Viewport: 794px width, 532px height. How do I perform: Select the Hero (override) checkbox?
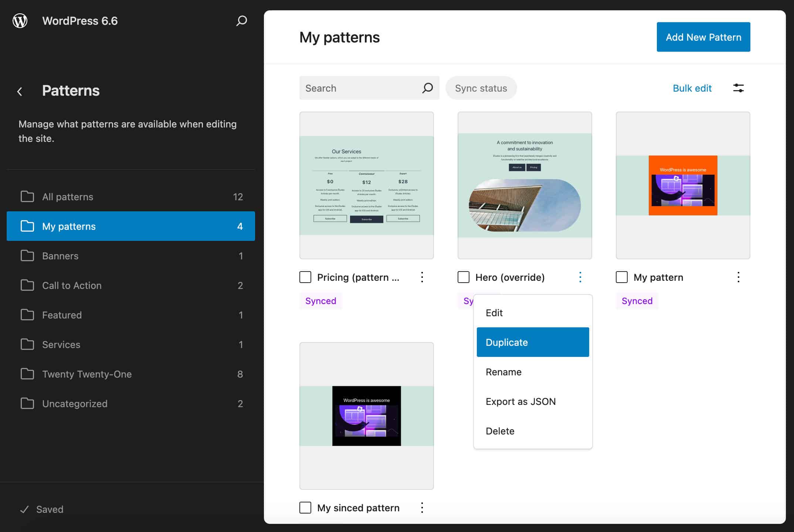464,277
